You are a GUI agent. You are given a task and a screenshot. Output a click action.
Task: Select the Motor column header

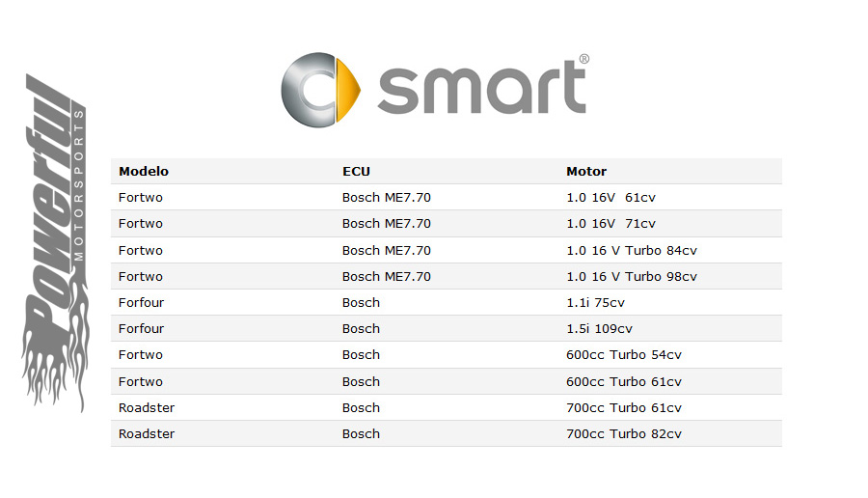[x=586, y=171]
